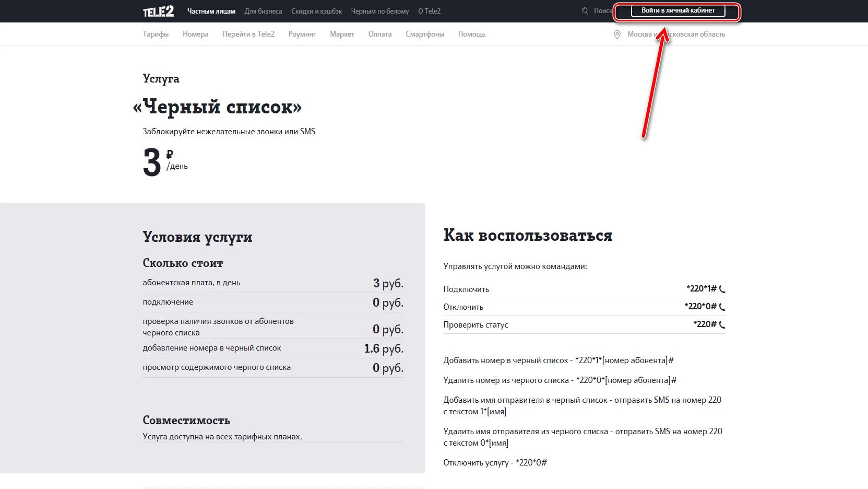Screen dimensions: 868x489
Task: Open the Тарифы menu
Action: coord(156,34)
